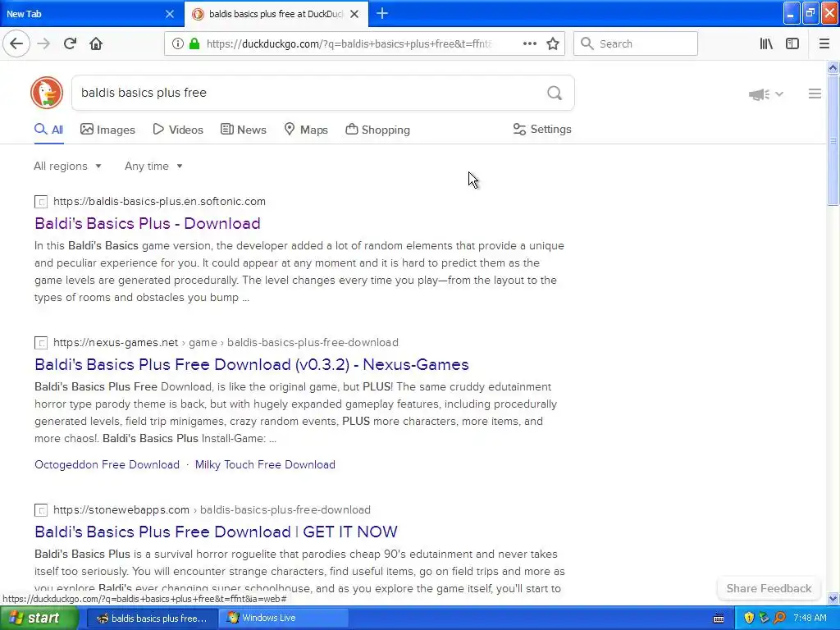Switch to Videos results
840x630 pixels.
[x=178, y=130]
